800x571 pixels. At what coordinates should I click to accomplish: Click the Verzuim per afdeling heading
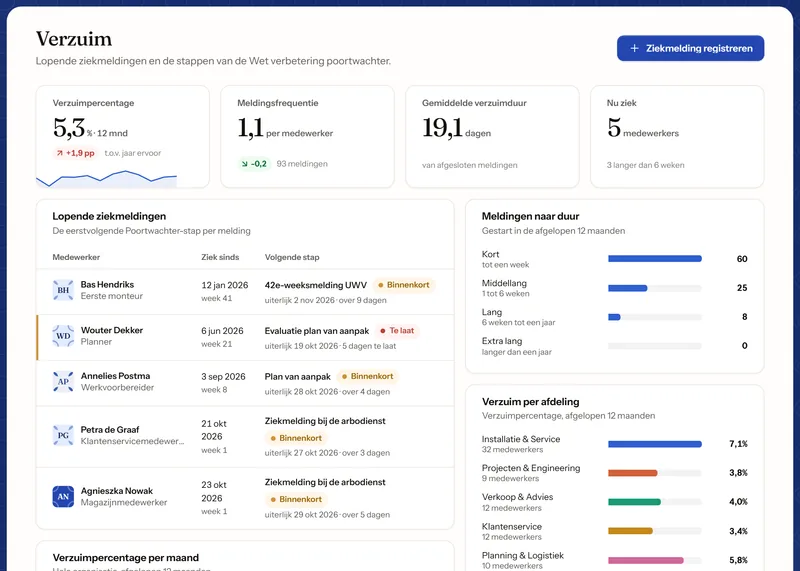tap(531, 402)
